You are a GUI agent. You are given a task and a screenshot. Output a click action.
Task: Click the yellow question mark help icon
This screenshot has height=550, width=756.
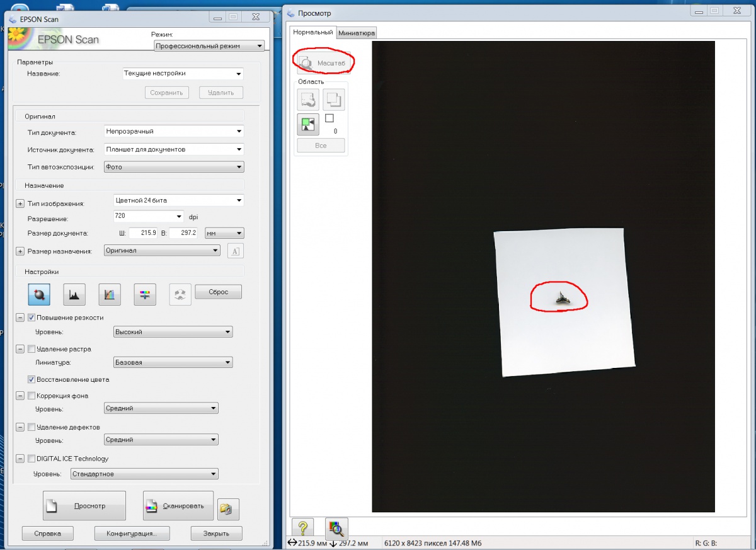click(x=302, y=529)
